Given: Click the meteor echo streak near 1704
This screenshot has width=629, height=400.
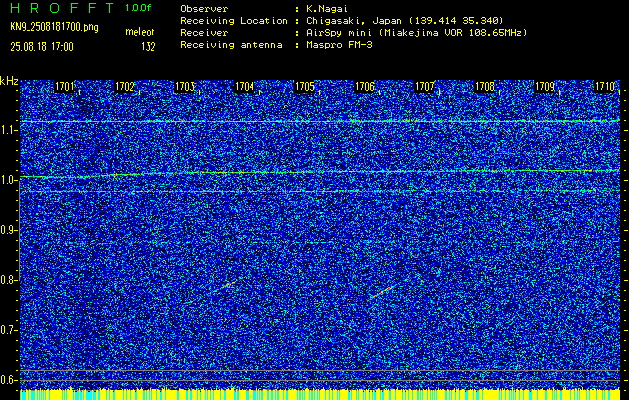Looking at the screenshot, I should [225, 286].
